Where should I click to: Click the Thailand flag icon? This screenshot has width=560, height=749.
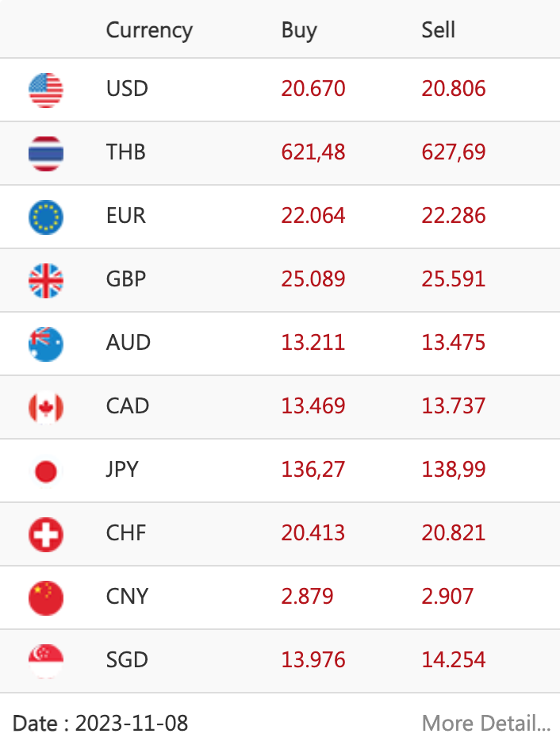tap(46, 154)
